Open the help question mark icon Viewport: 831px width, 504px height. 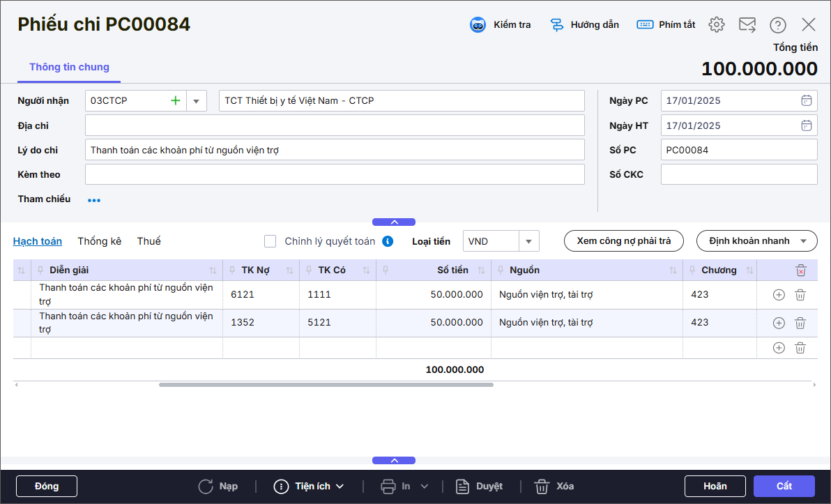777,25
